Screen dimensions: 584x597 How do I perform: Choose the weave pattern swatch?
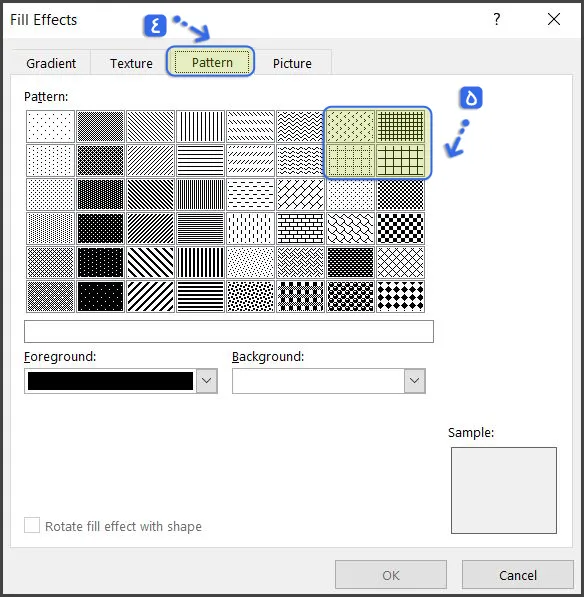point(300,262)
